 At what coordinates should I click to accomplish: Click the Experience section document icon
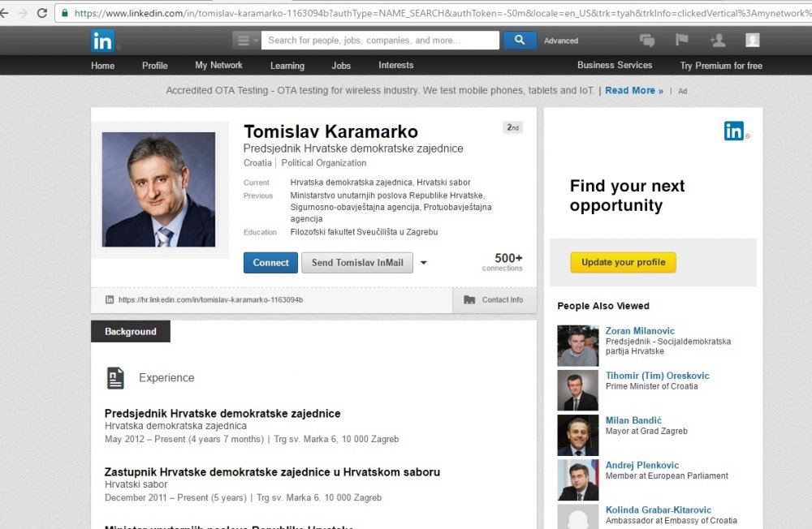pyautogui.click(x=115, y=378)
